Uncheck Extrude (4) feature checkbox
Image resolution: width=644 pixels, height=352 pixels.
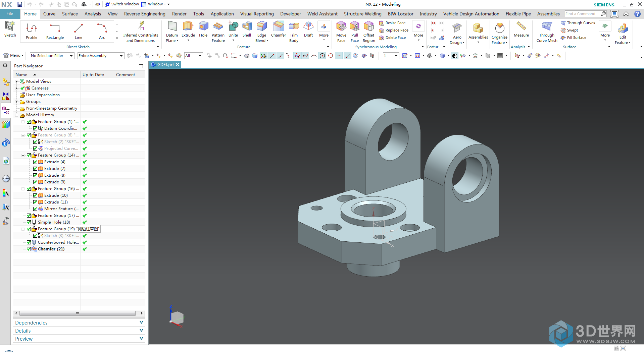(35, 162)
